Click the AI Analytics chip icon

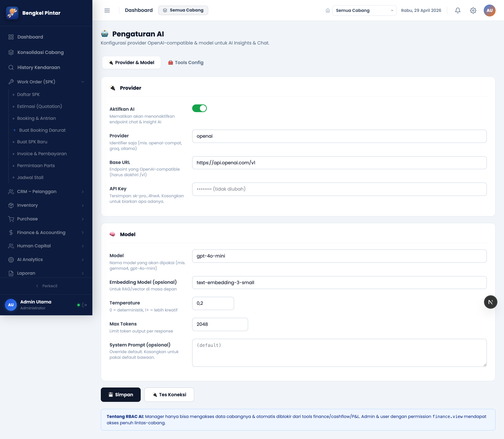11,260
